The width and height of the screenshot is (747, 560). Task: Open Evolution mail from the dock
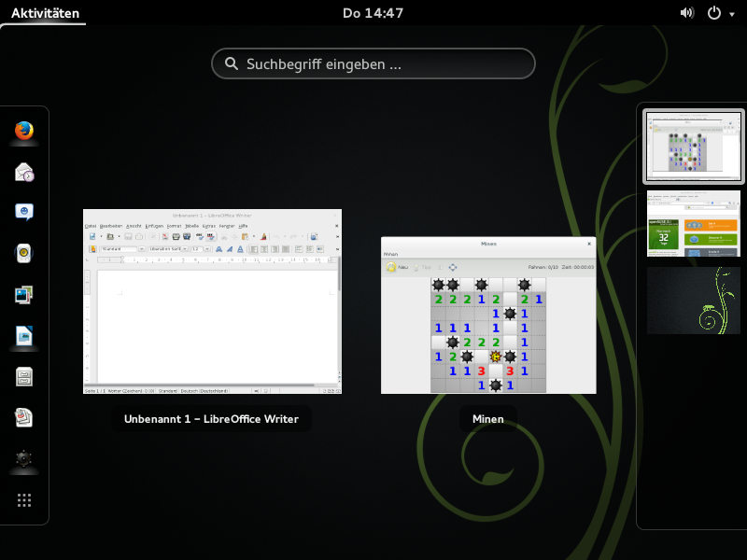click(24, 172)
